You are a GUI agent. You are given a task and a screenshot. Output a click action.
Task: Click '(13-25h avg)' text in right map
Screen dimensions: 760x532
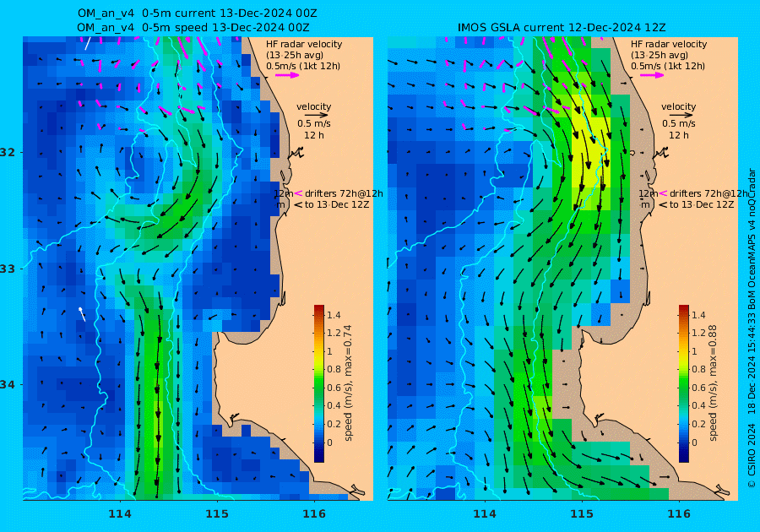(x=660, y=55)
